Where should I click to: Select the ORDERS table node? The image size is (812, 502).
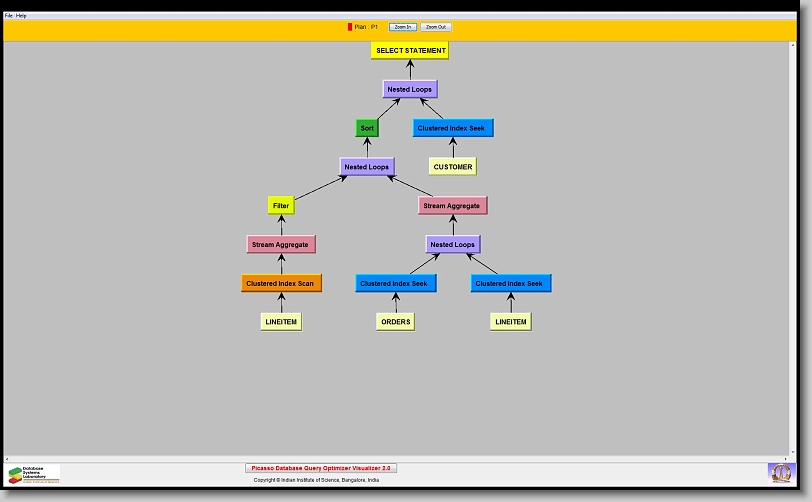395,322
